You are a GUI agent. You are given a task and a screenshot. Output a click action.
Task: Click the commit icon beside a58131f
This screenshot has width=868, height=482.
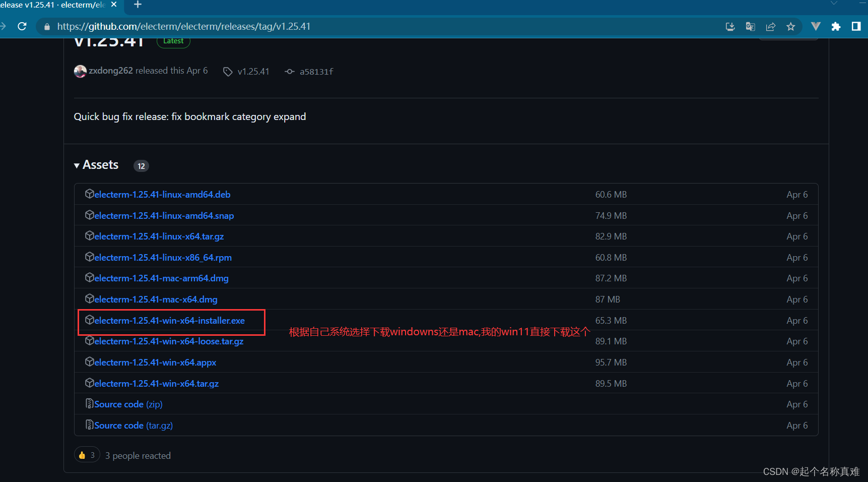click(x=290, y=72)
